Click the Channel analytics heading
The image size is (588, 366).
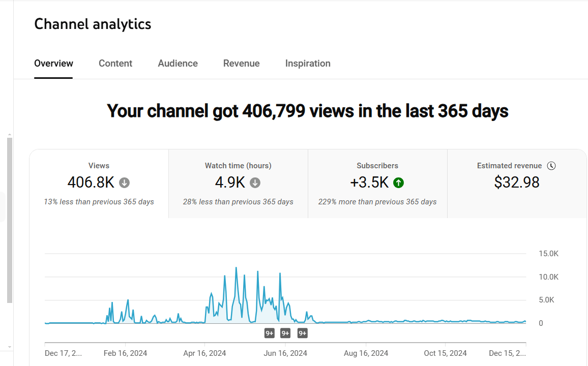click(x=93, y=24)
